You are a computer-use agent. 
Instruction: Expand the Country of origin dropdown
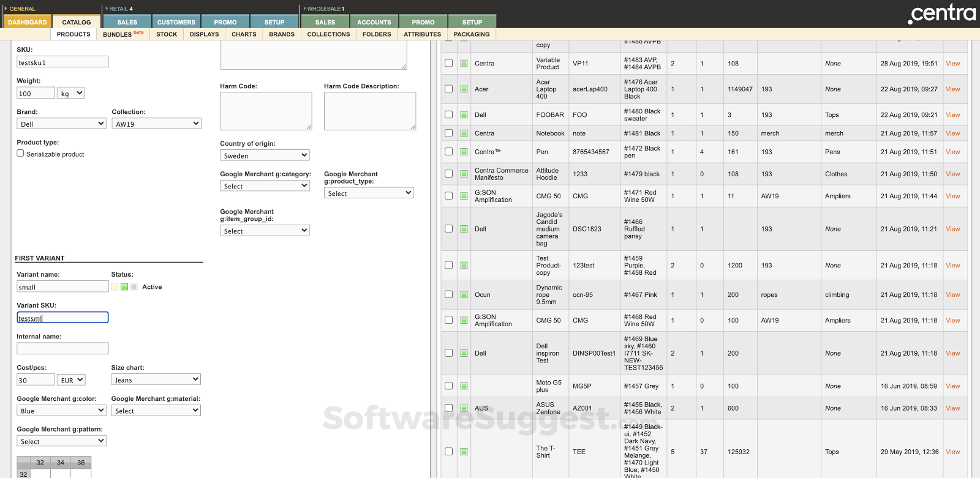265,155
